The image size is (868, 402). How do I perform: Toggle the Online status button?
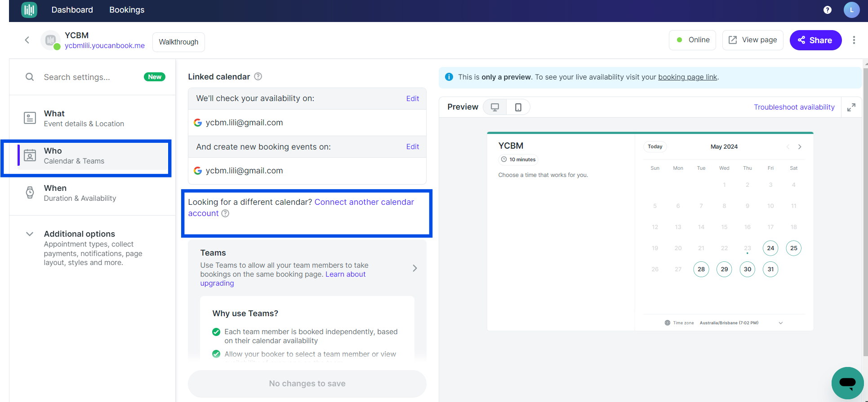click(692, 40)
